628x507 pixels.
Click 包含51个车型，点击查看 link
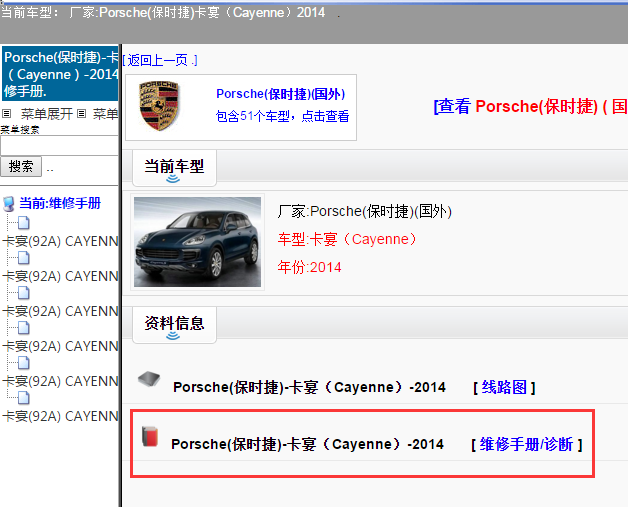click(282, 116)
